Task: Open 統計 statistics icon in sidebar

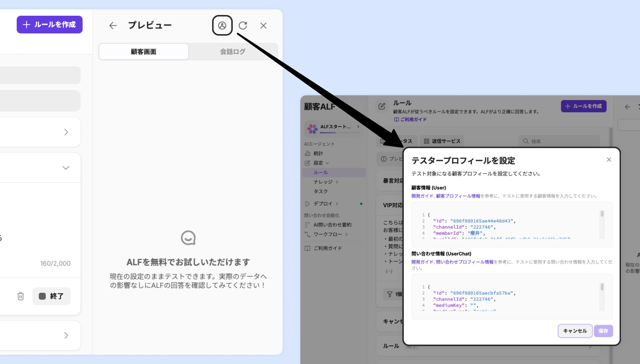Action: click(307, 153)
